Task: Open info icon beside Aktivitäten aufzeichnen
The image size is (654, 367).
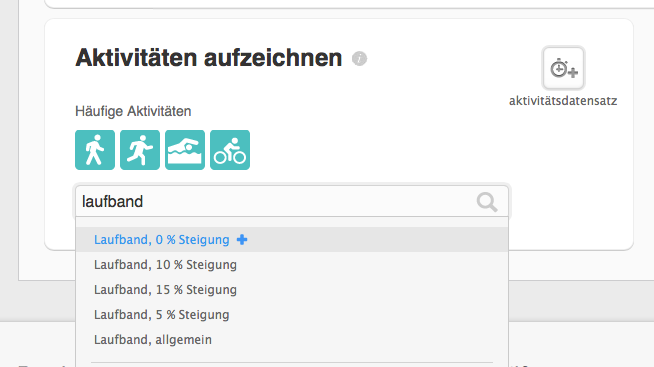Action: (x=359, y=58)
